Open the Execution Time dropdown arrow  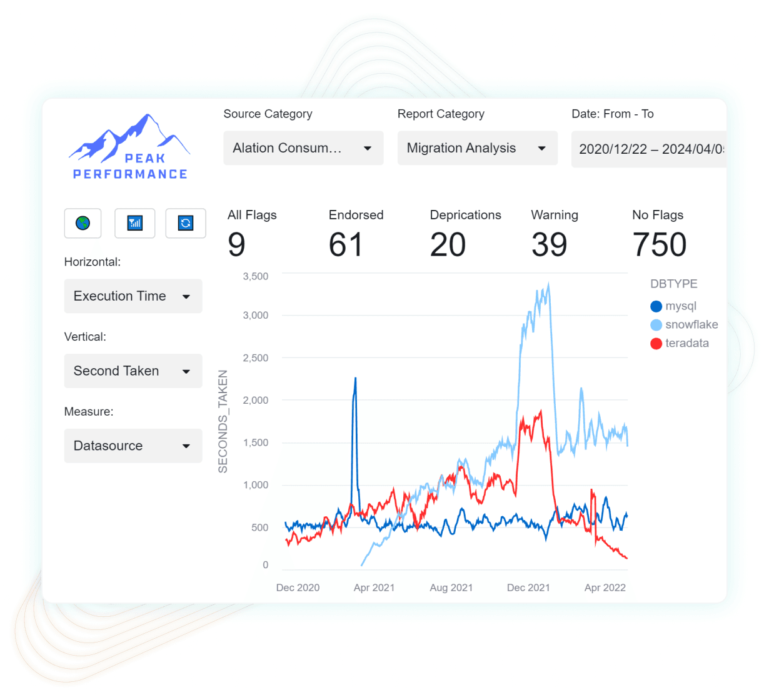[186, 296]
